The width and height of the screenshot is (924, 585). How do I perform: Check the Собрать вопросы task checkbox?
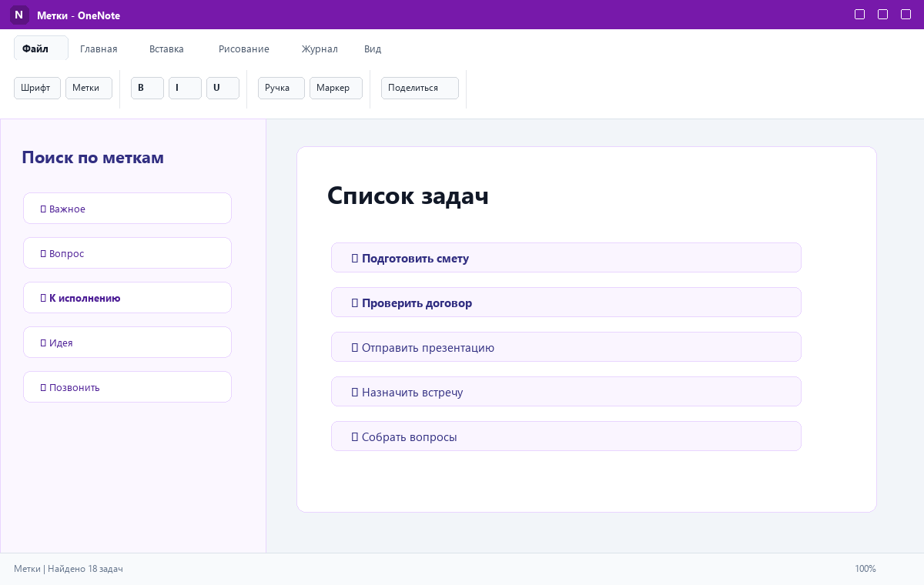355,437
